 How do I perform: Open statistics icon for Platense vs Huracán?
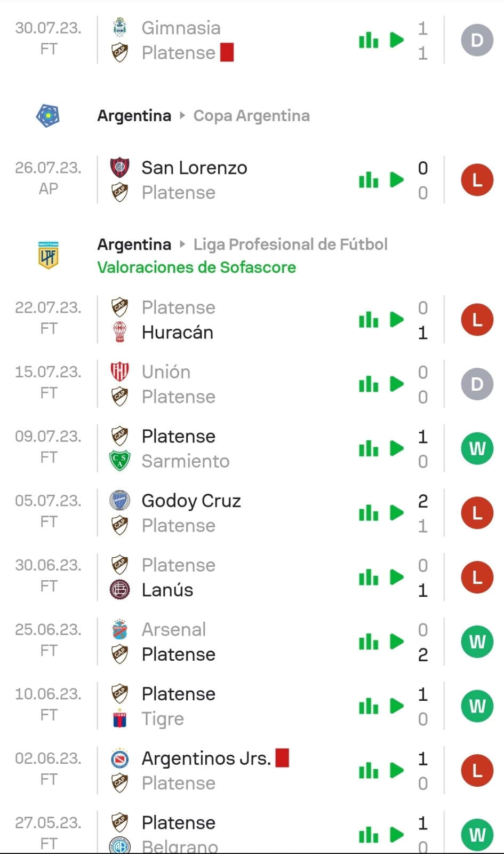point(369,320)
